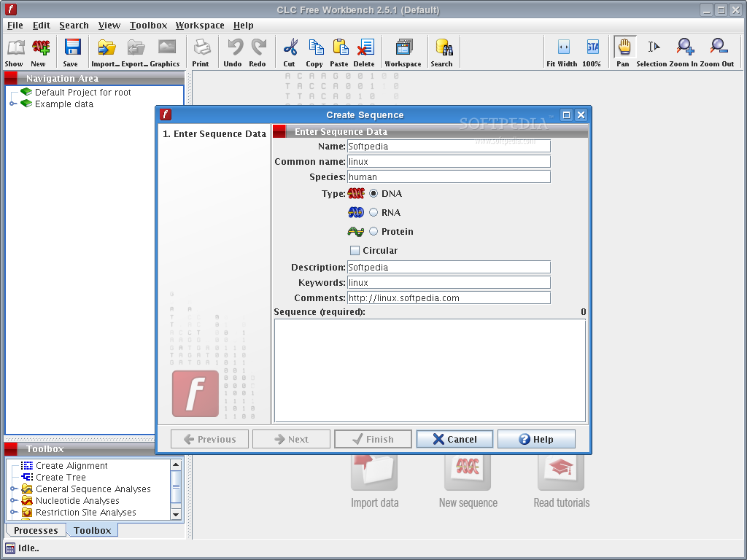The image size is (747, 560).
Task: Click the Redo arrow icon
Action: [259, 48]
